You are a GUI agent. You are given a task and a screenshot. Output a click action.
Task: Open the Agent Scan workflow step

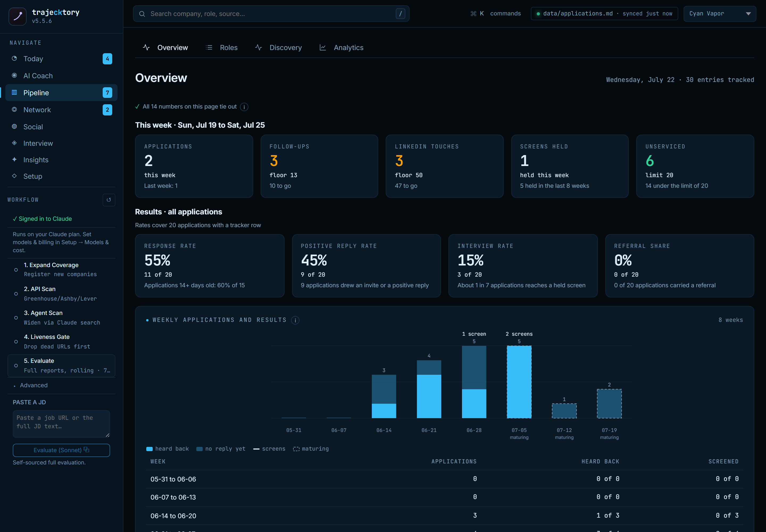[x=61, y=318]
